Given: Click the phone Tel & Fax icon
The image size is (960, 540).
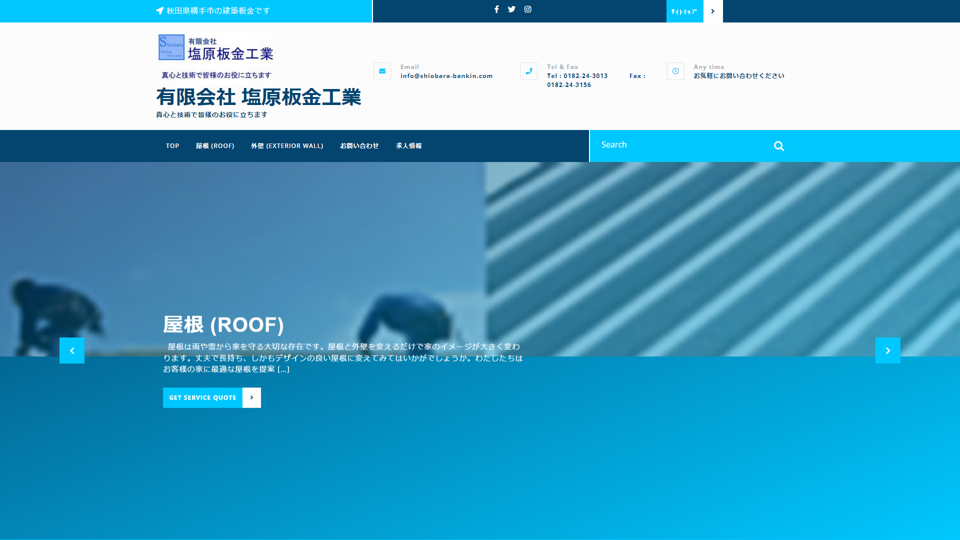Looking at the screenshot, I should coord(529,71).
